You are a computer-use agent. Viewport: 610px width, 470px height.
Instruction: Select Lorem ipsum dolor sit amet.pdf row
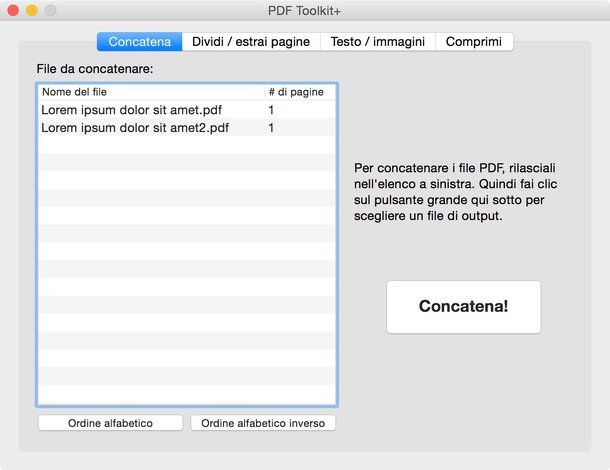(187, 110)
